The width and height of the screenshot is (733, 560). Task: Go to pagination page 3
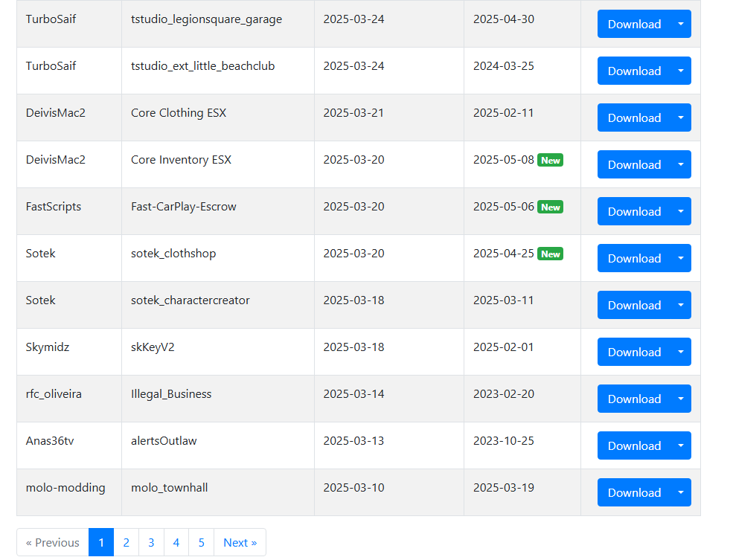coord(151,542)
